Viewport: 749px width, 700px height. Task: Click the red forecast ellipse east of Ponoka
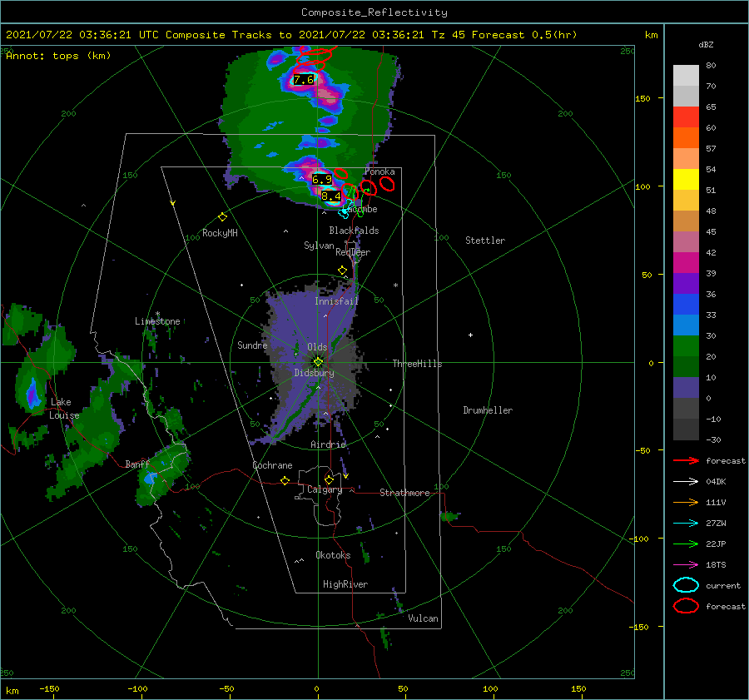click(387, 184)
